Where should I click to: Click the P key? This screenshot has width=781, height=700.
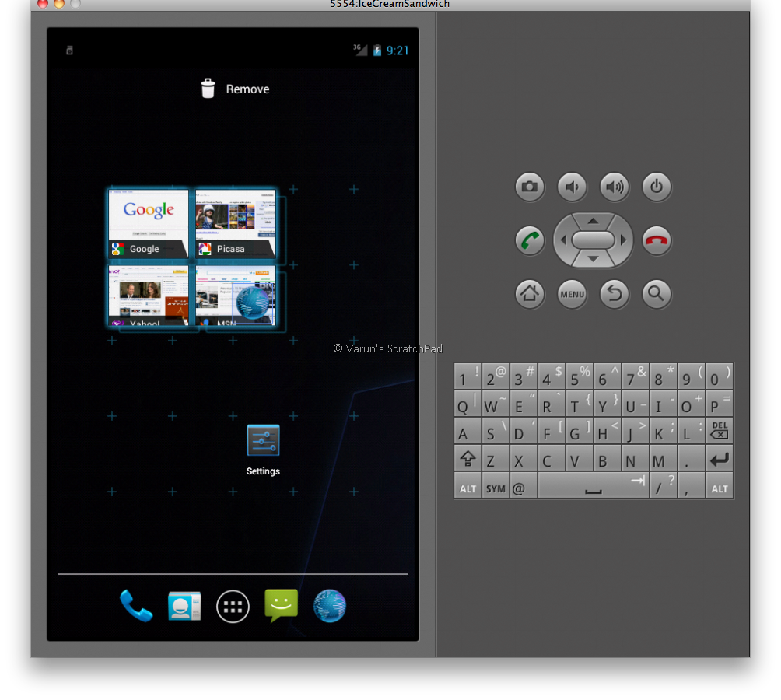(720, 403)
